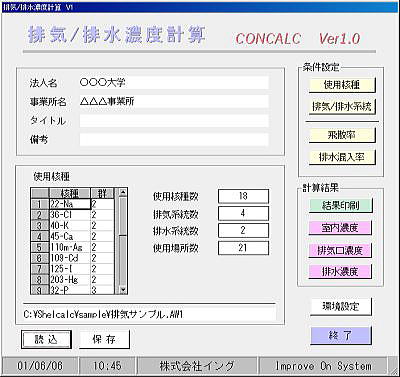Screen dimensions: 400x377
Task: Click the date 01/06/06 status panel
Action: click(40, 366)
